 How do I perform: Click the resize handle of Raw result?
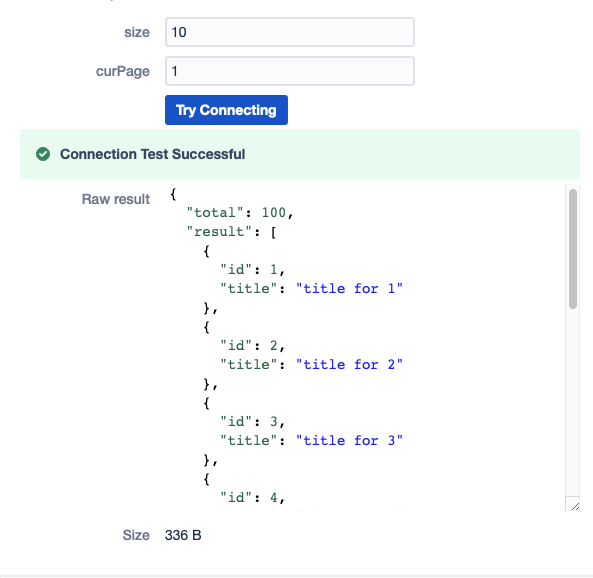pyautogui.click(x=575, y=506)
